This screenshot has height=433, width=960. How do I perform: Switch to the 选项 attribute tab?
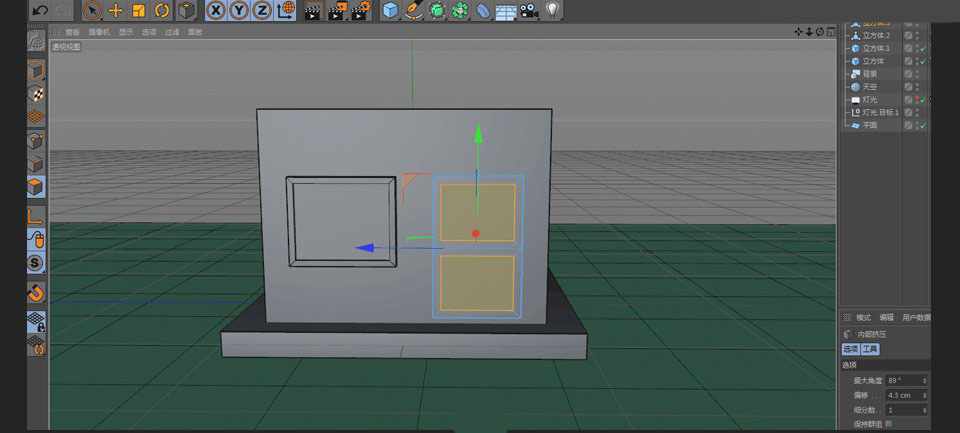pyautogui.click(x=851, y=349)
